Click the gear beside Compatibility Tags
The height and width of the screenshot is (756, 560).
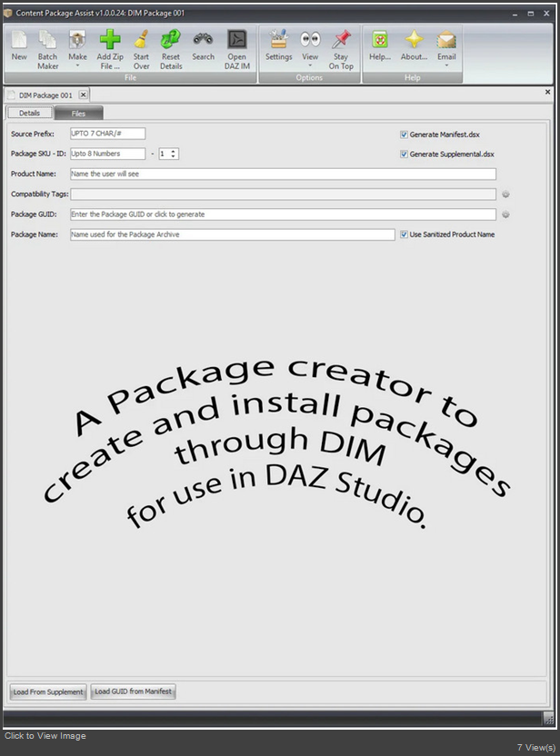[505, 194]
